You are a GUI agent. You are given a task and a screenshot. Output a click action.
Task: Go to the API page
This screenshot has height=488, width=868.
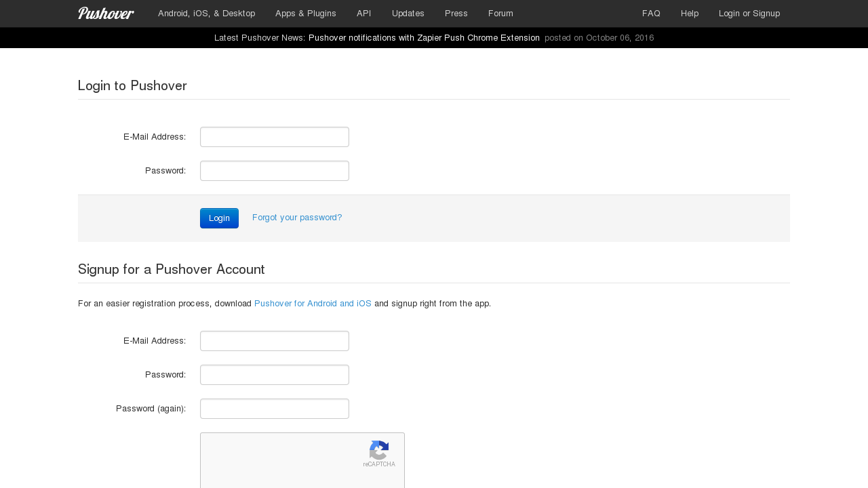[364, 14]
